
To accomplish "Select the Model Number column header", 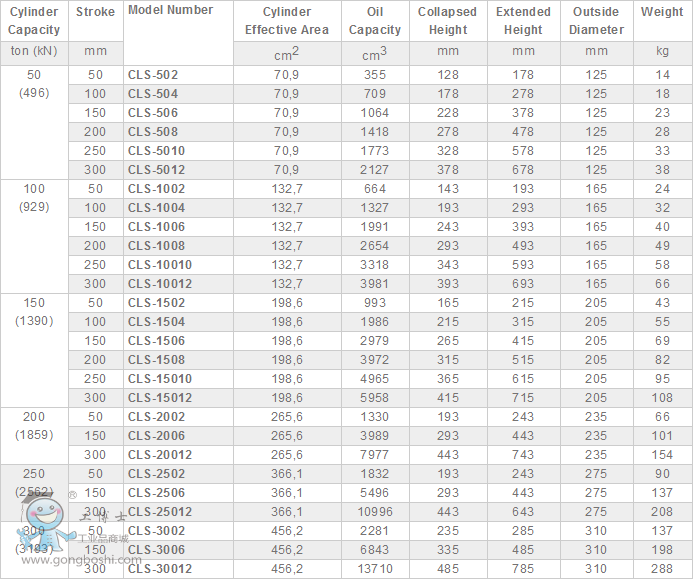I will point(170,10).
